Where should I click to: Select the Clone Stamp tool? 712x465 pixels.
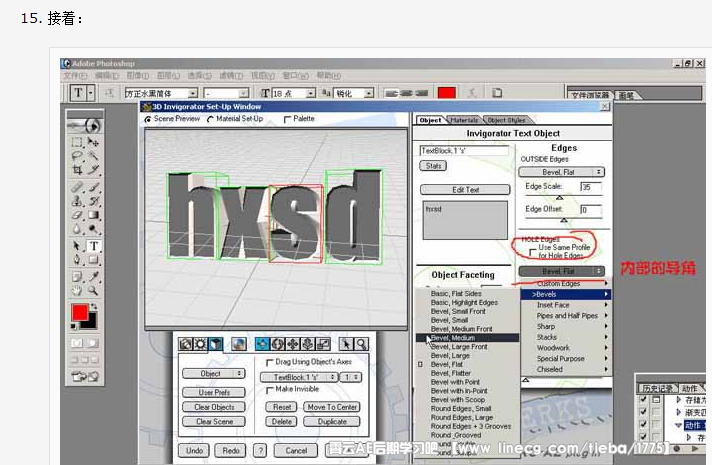77,200
